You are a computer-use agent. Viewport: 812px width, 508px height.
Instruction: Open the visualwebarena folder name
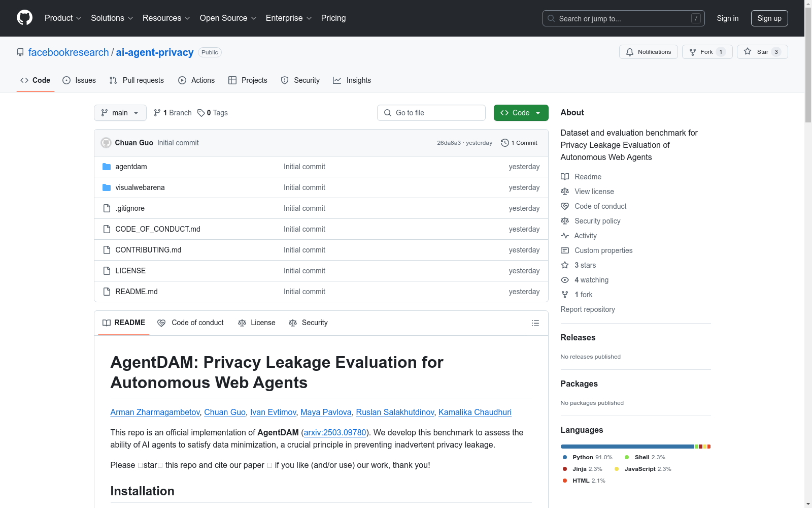tap(140, 187)
